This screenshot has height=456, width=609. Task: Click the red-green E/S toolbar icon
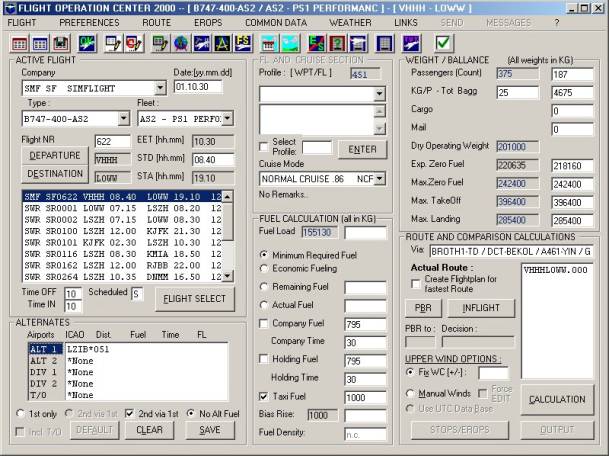(317, 44)
